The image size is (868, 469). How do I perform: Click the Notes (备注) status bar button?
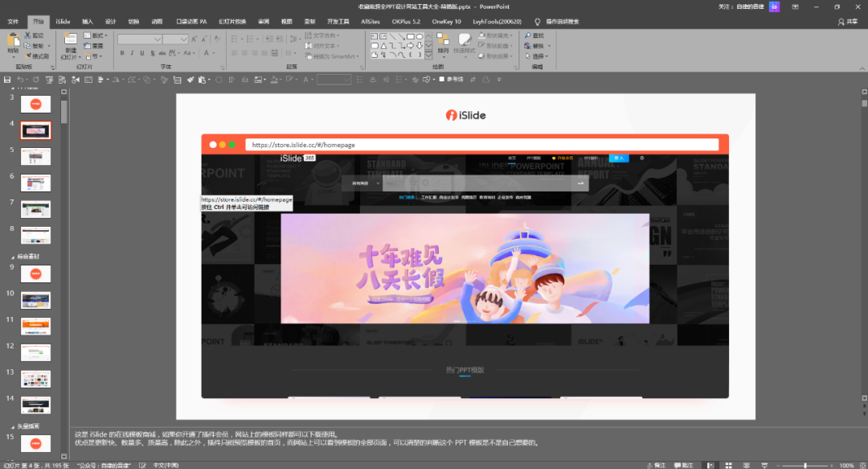tap(657, 465)
